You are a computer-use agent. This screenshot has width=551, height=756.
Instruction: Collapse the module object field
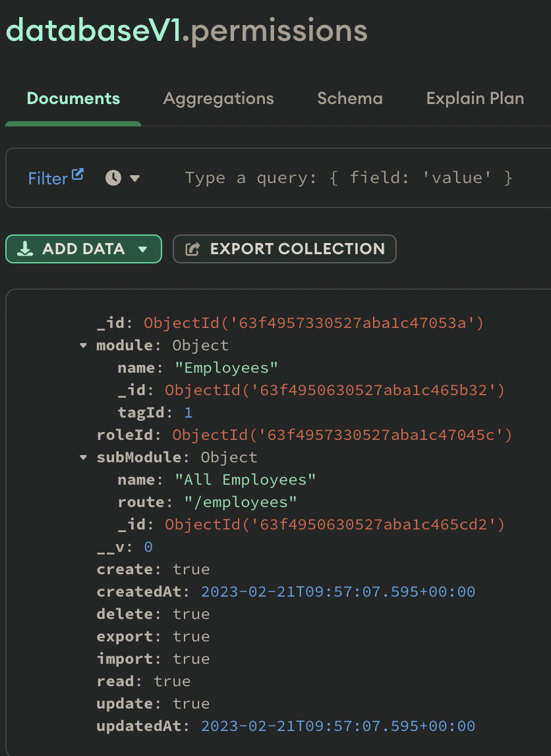pyautogui.click(x=83, y=346)
